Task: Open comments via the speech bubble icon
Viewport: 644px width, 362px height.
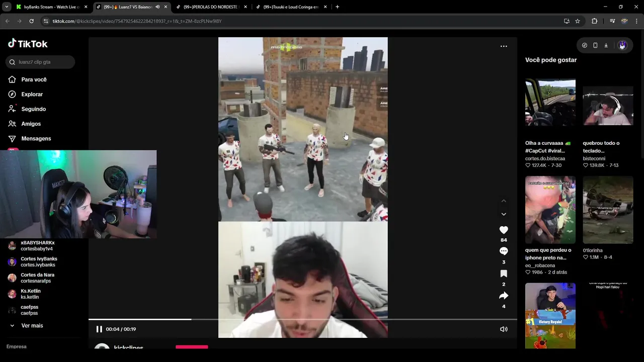Action: click(504, 251)
